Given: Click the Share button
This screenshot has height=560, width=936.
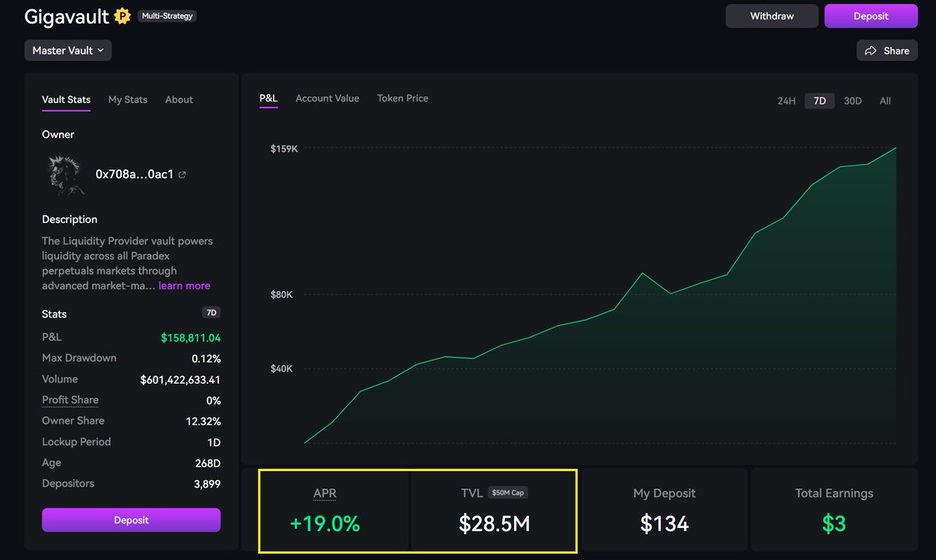Looking at the screenshot, I should [887, 51].
